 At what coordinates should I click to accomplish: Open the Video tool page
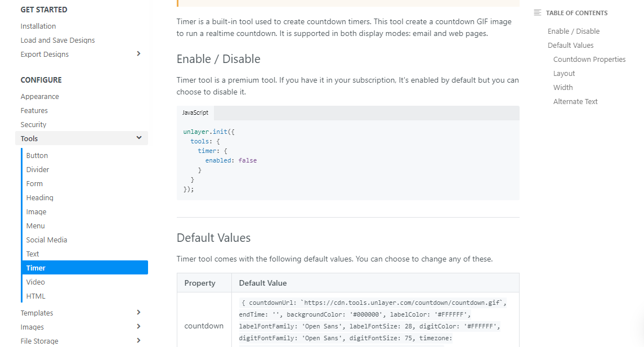point(35,282)
